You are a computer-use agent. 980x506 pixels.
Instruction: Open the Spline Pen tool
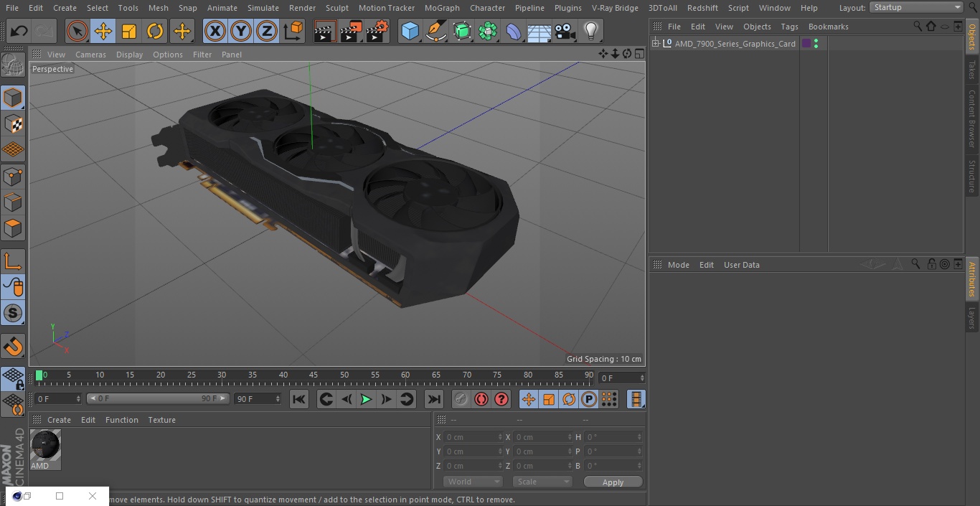[435, 31]
